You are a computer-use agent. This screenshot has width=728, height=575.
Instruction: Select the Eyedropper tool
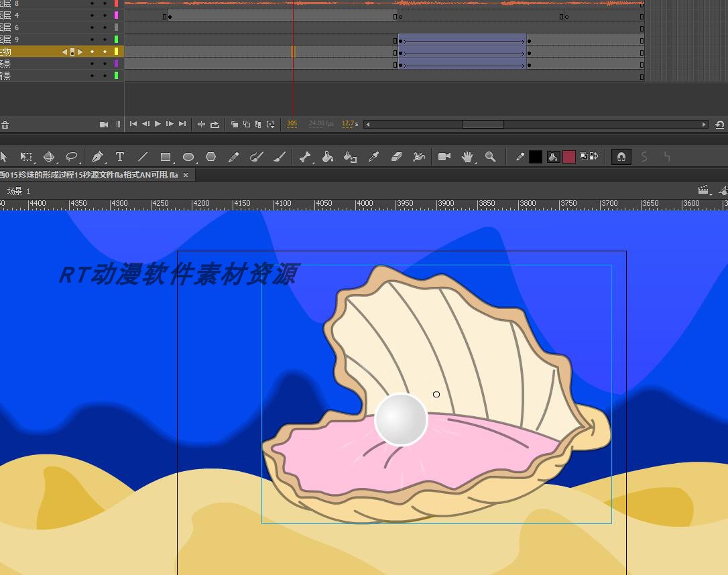(x=373, y=157)
